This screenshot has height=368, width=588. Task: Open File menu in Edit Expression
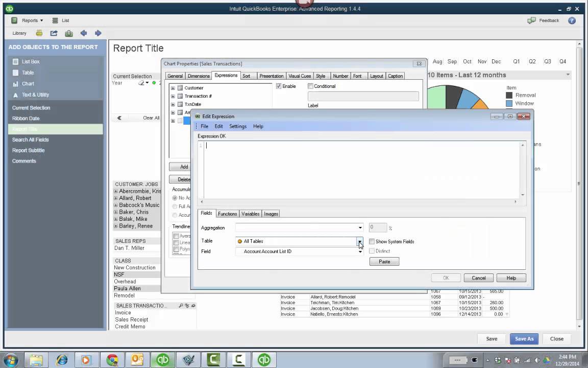click(204, 126)
